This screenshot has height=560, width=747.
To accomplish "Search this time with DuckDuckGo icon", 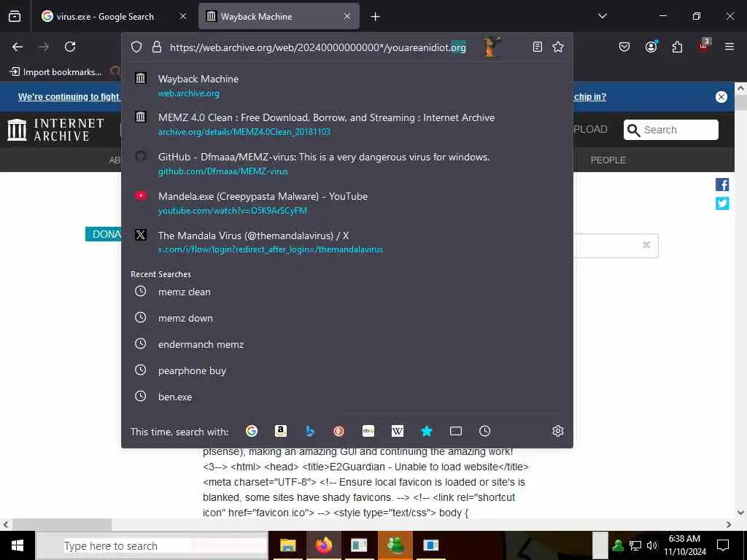I will coord(338,431).
